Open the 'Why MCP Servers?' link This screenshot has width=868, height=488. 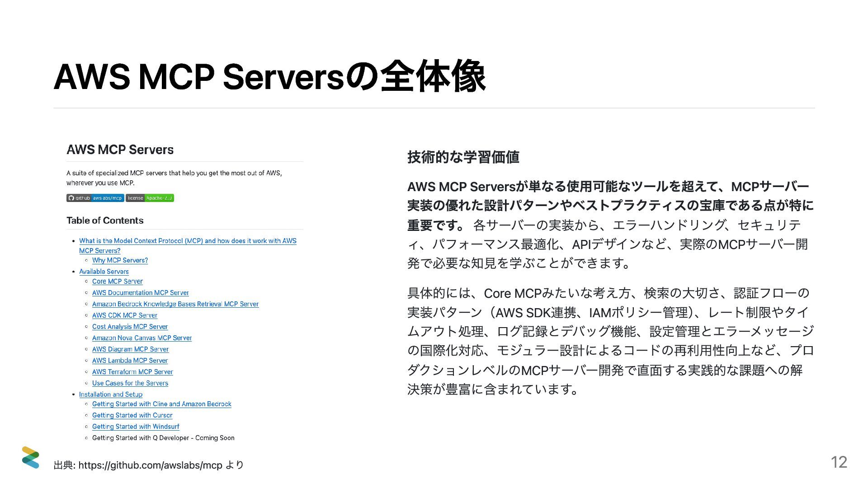120,260
